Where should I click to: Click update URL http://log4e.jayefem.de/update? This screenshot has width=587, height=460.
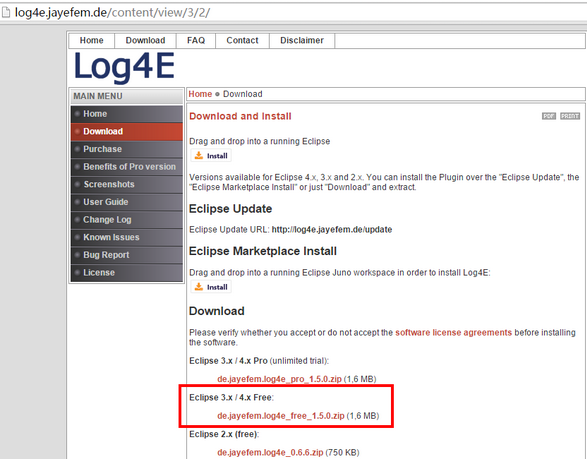[x=332, y=229]
